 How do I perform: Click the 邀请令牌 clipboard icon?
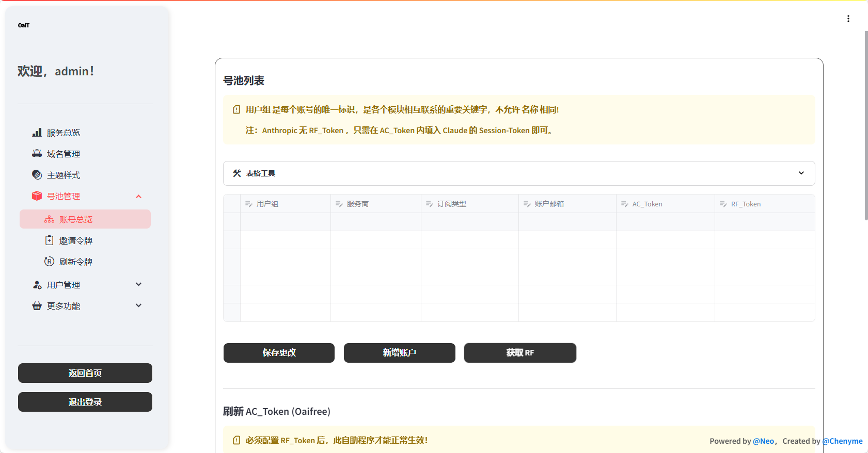point(49,240)
